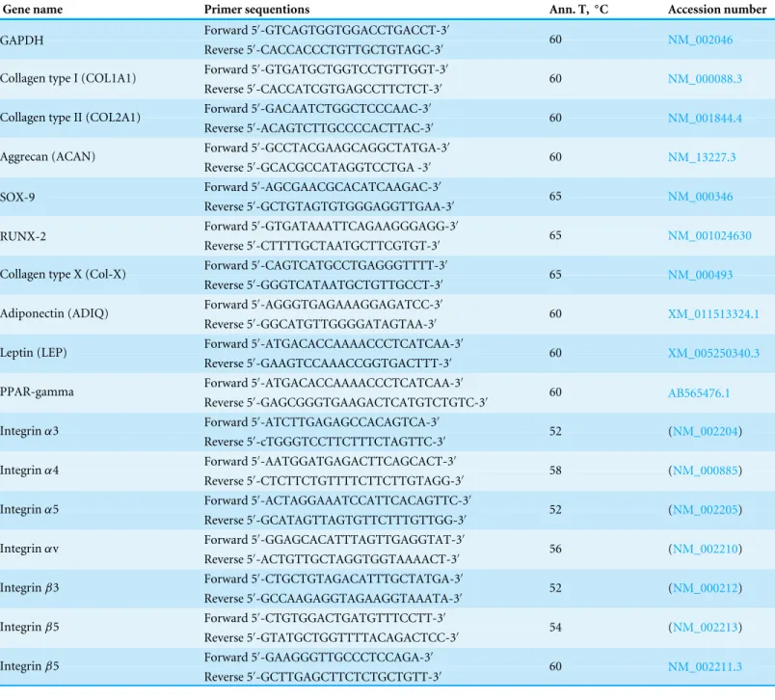Click the SOX-9 gene name

coord(17,197)
